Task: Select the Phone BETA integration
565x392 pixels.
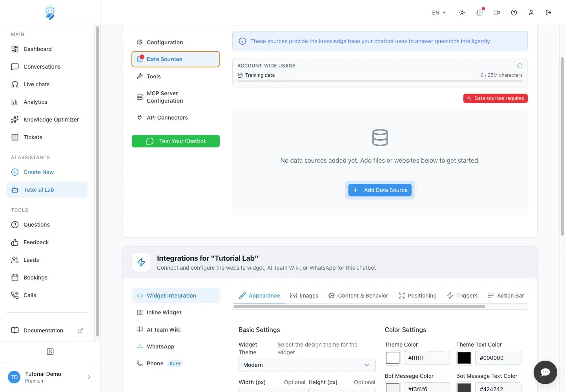Action: coord(176,363)
